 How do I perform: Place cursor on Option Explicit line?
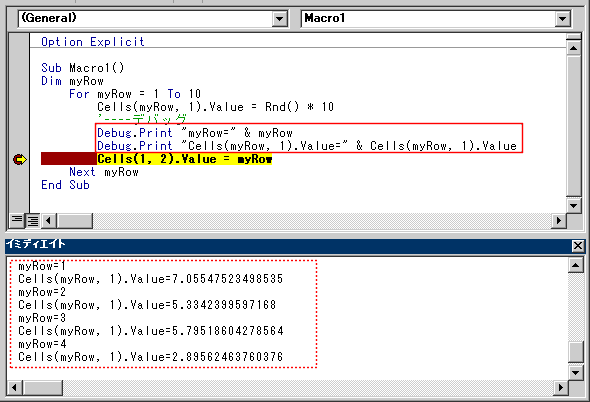93,41
